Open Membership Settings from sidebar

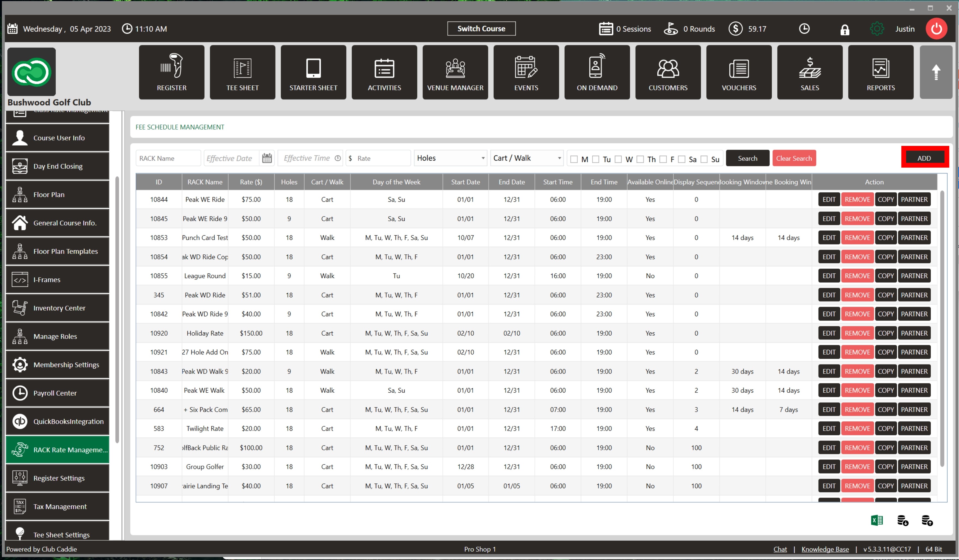(58, 365)
